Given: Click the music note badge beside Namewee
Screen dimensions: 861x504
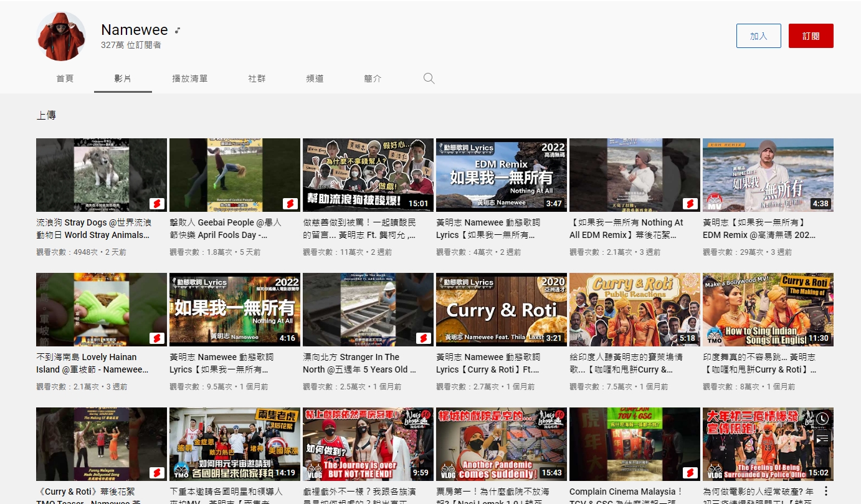Looking at the screenshot, I should click(x=178, y=30).
